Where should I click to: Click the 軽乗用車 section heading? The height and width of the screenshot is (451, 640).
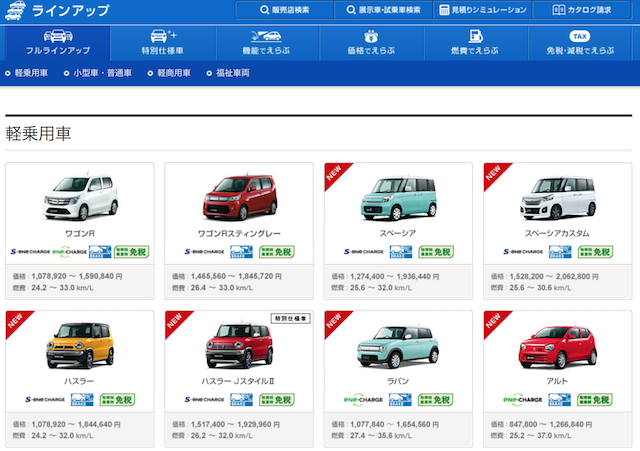[38, 134]
